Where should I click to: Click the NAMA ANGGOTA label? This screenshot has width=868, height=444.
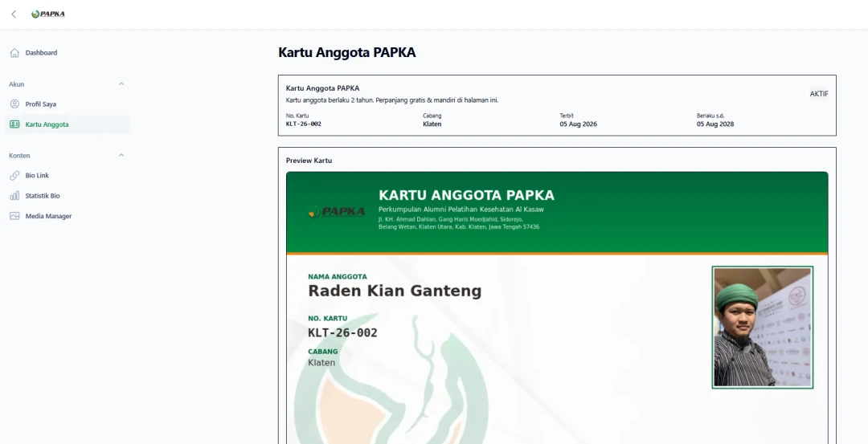click(x=337, y=276)
